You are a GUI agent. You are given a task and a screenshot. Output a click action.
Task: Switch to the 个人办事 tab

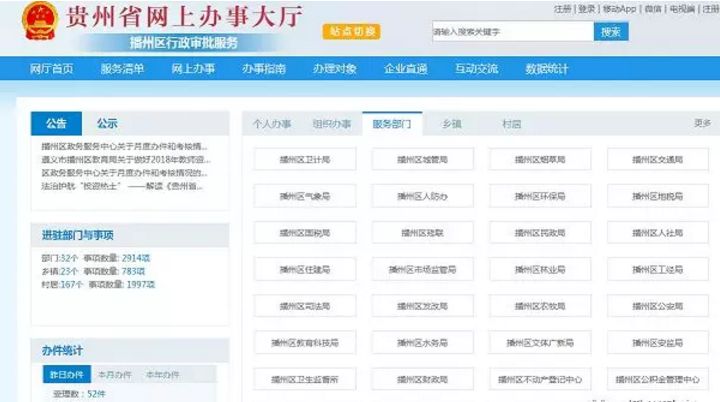[x=272, y=124]
